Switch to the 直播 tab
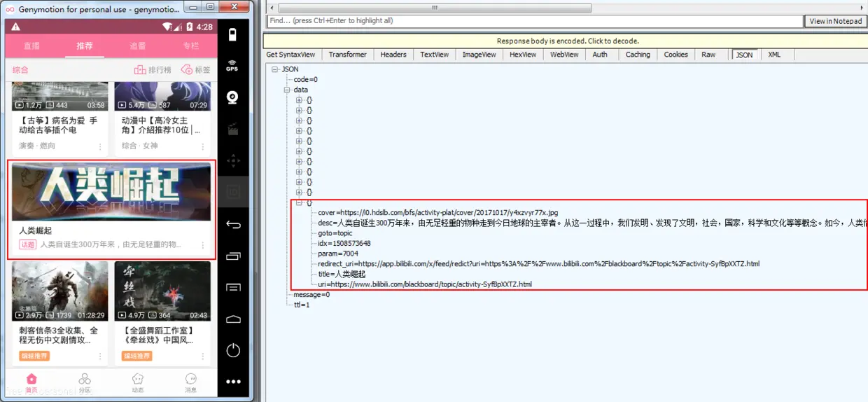 [x=31, y=46]
